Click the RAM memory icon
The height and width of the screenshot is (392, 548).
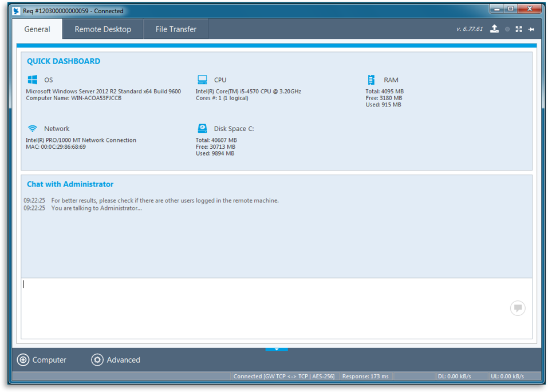click(x=372, y=80)
